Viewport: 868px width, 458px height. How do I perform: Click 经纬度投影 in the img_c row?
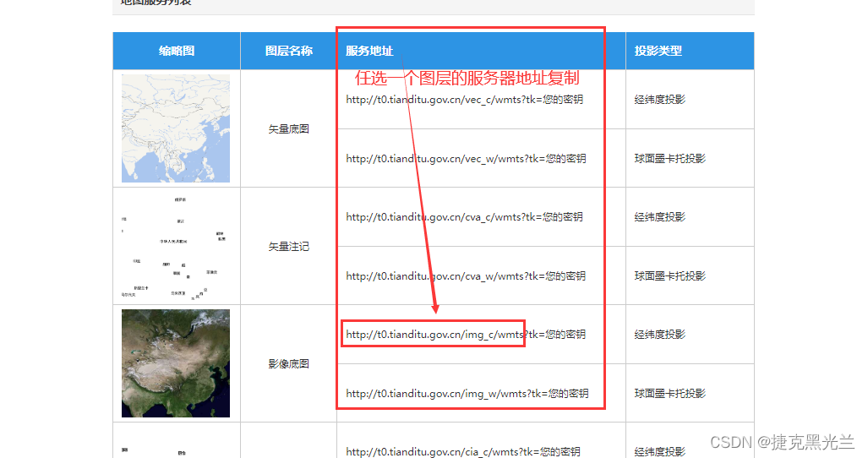(660, 335)
